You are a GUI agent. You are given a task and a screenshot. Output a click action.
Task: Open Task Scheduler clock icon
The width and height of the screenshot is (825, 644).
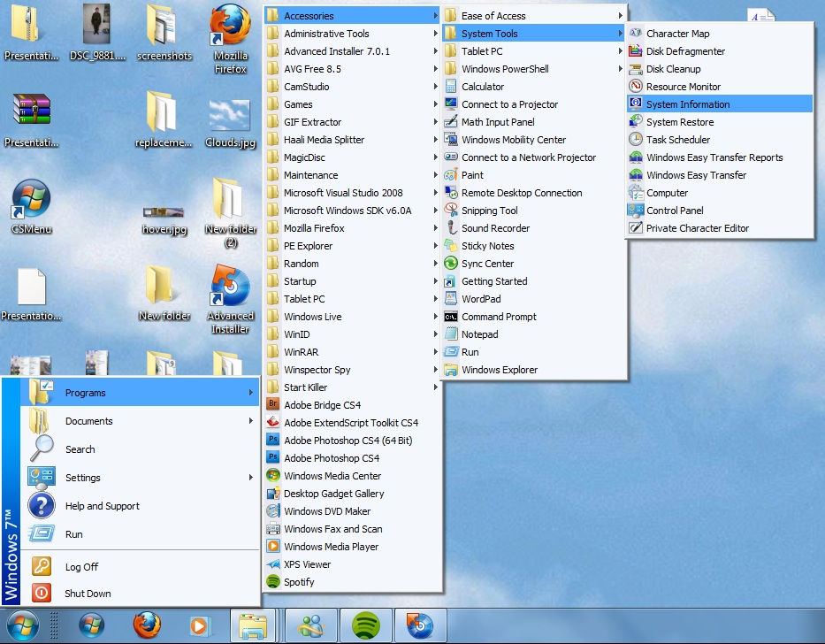click(636, 140)
